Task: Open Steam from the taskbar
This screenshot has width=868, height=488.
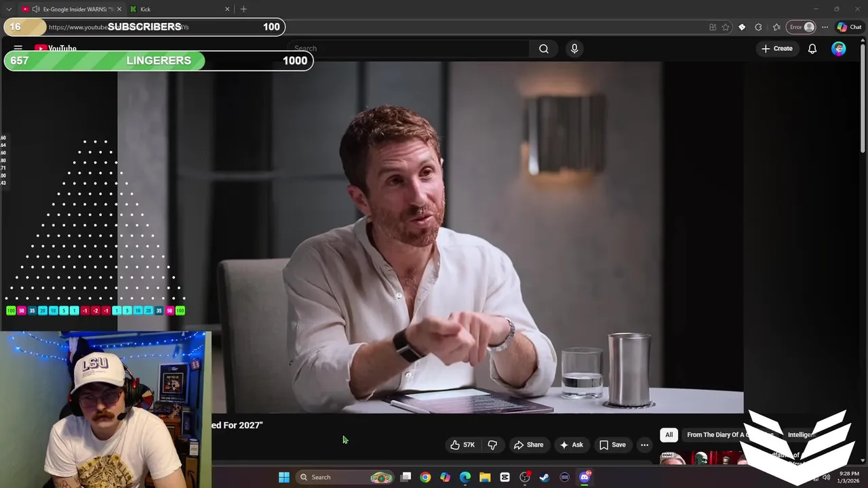Action: pos(545,477)
